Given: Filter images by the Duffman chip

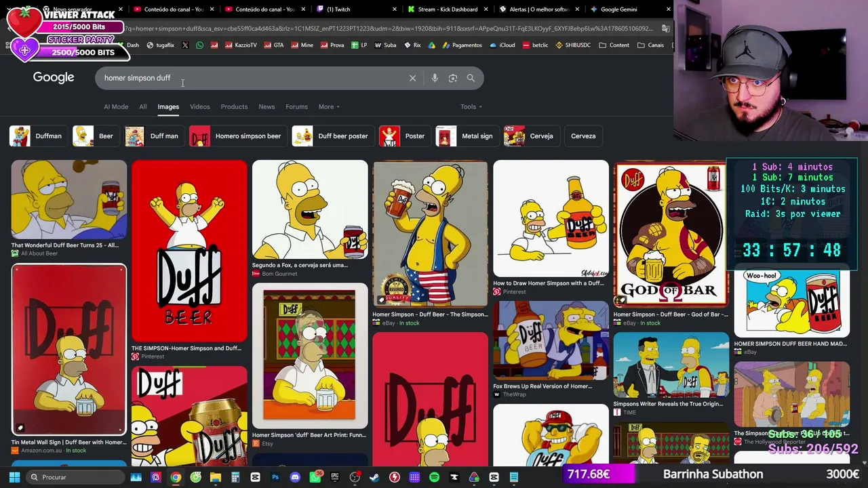Looking at the screenshot, I should coord(38,136).
